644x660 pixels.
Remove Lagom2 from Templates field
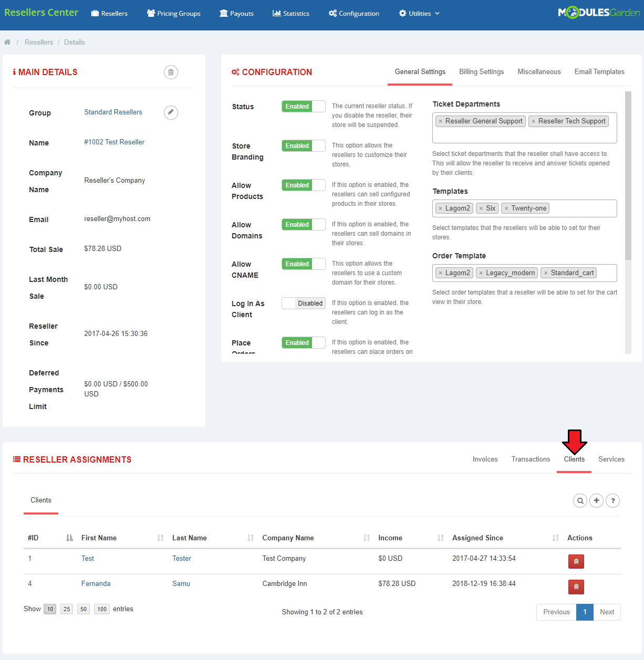(440, 208)
